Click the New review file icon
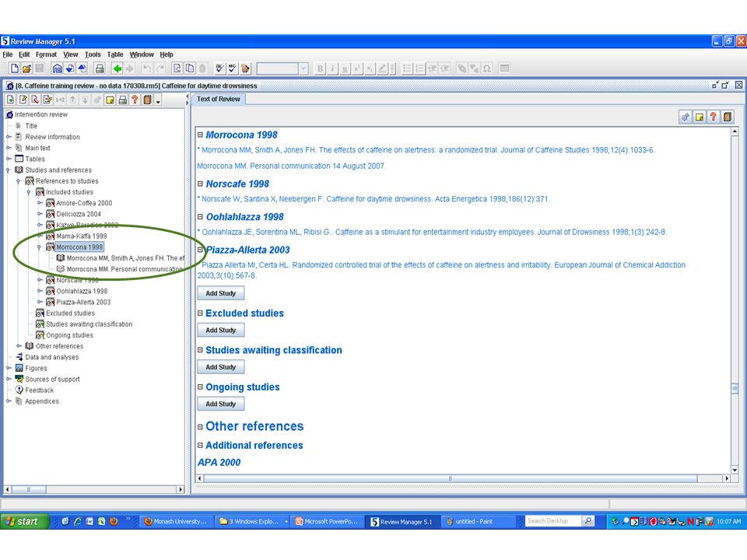The height and width of the screenshot is (560, 747). tap(14, 68)
